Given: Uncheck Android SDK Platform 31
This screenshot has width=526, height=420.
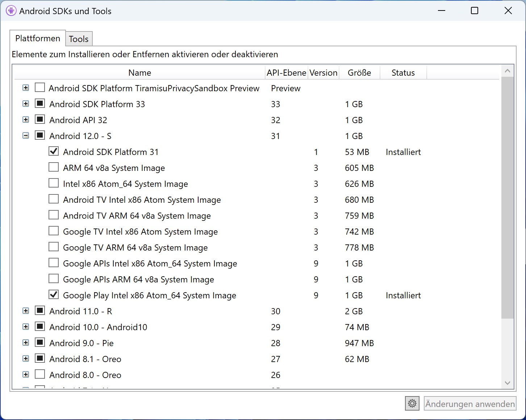Looking at the screenshot, I should coord(54,151).
